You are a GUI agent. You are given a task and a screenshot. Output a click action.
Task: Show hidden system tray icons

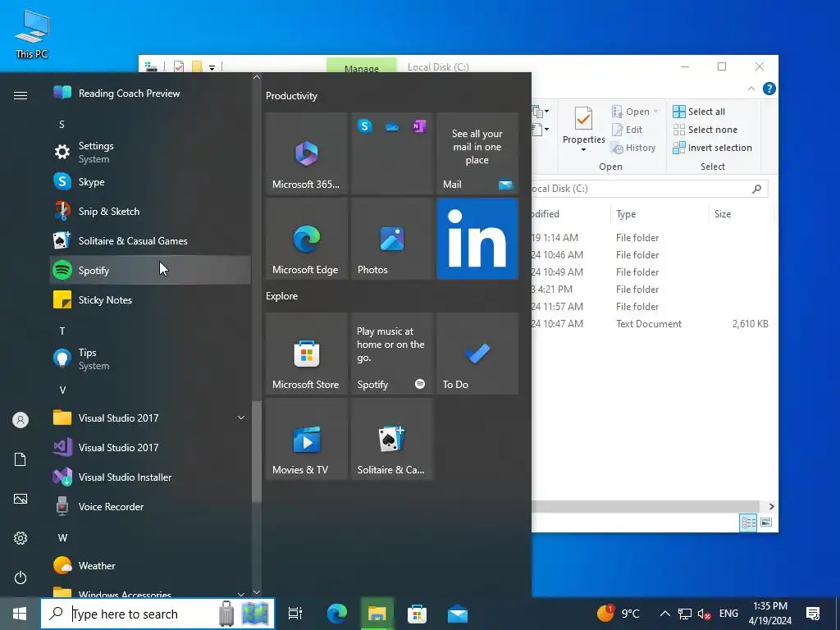tap(664, 614)
